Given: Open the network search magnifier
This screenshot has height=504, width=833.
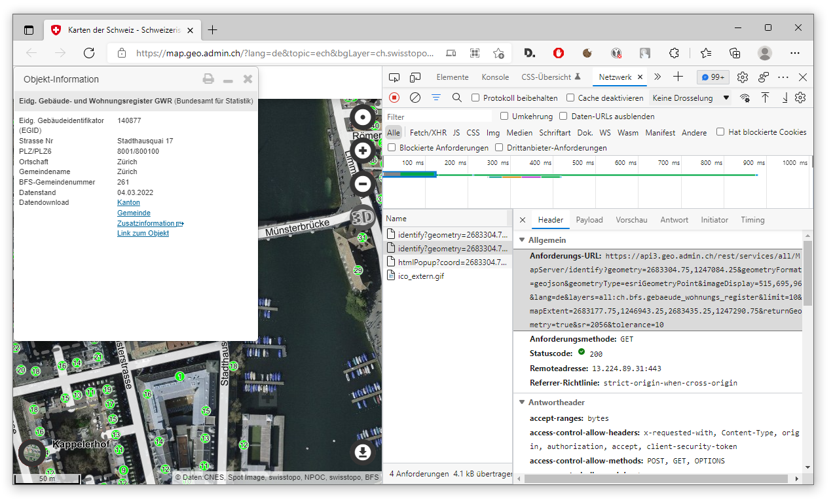Looking at the screenshot, I should [457, 98].
